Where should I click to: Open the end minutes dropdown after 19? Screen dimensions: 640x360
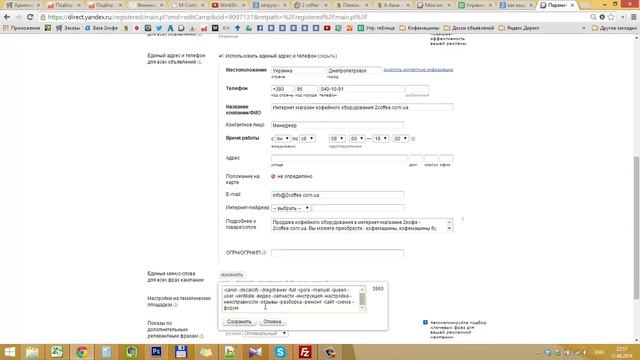pyautogui.click(x=400, y=139)
